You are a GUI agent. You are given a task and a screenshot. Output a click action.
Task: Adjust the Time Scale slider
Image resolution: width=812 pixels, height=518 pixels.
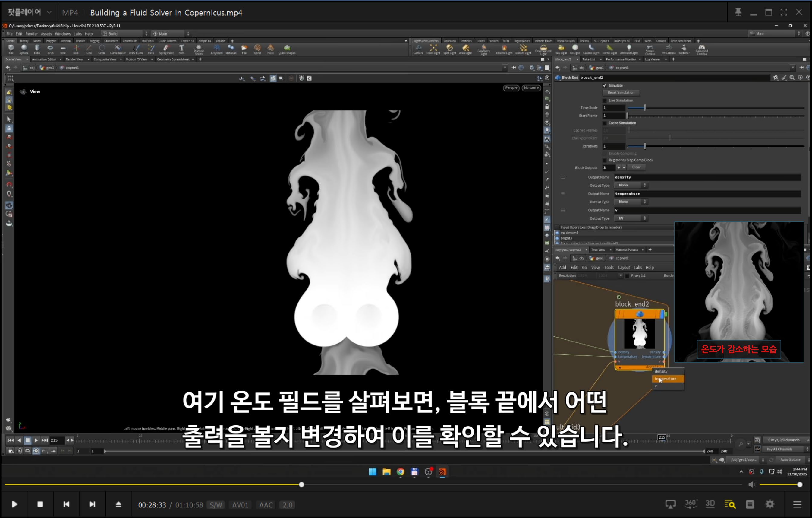(716, 108)
